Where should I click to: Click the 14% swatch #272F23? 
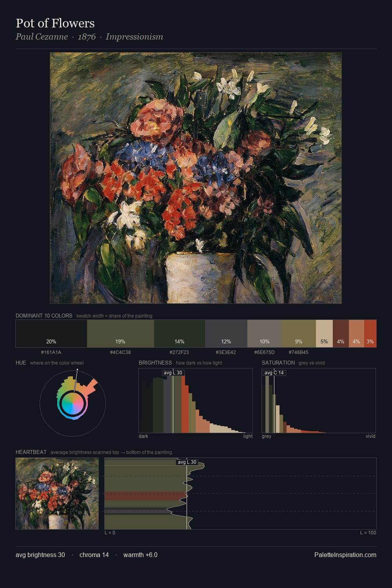180,334
